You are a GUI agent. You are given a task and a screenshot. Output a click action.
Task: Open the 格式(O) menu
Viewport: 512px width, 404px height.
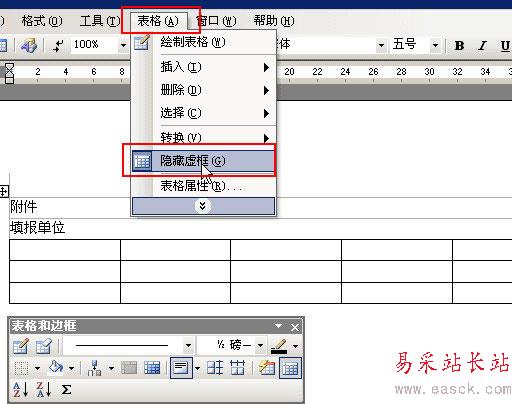41,21
